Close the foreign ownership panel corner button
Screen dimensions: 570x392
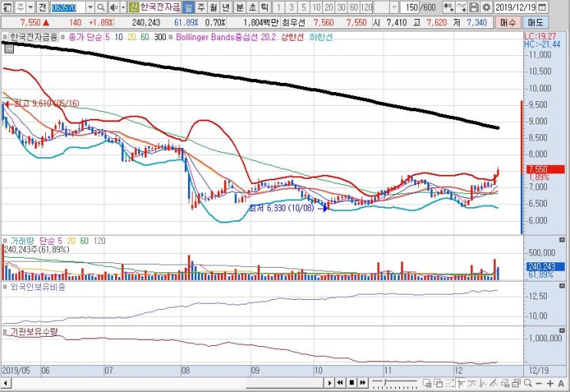pos(562,286)
